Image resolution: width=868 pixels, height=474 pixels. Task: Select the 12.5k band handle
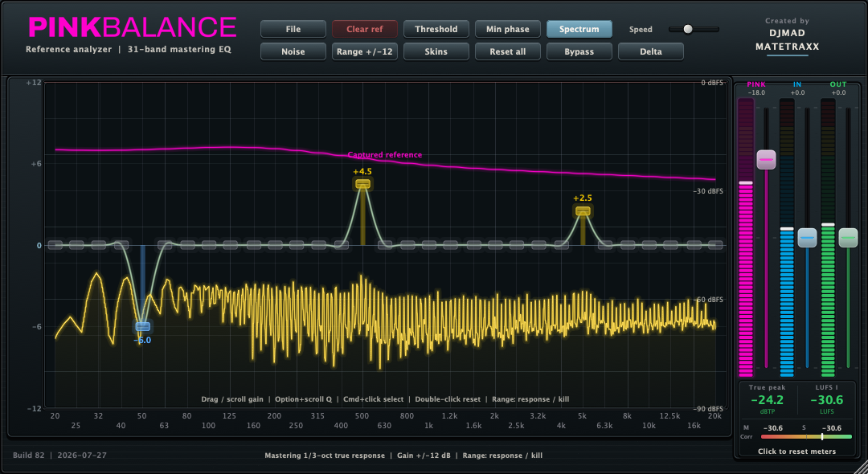point(670,245)
